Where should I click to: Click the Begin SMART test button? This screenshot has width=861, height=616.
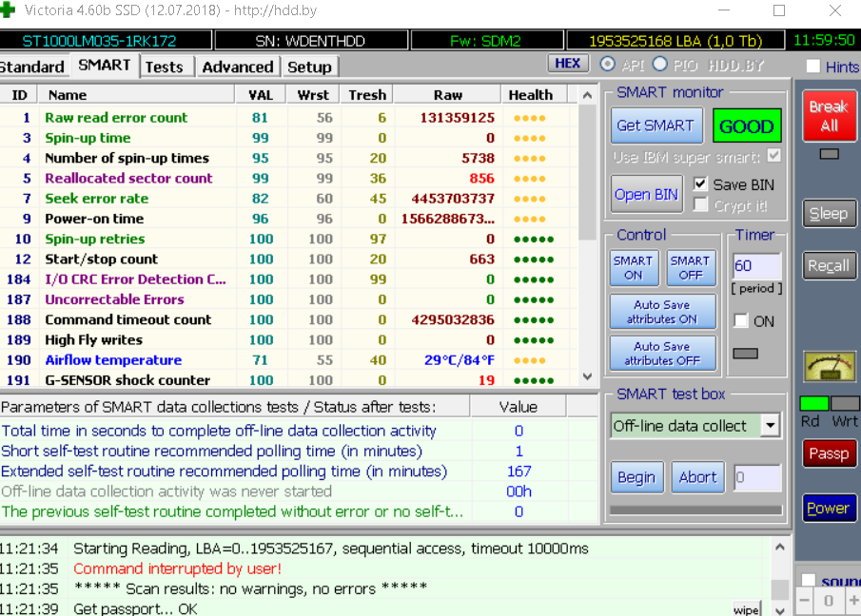[636, 477]
